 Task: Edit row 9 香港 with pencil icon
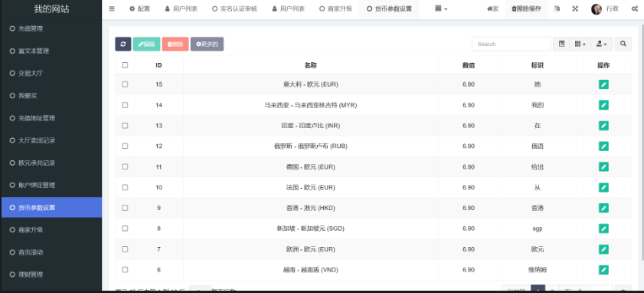tap(603, 208)
